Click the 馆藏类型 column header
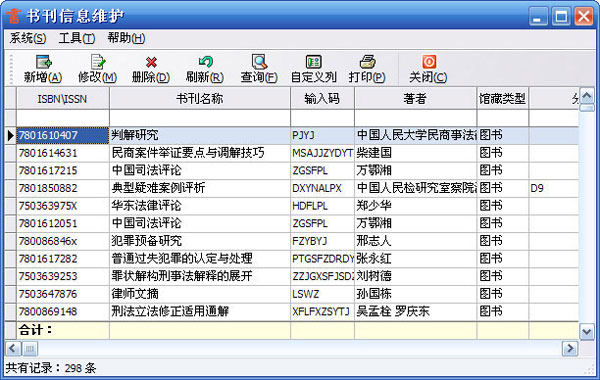 (x=503, y=99)
